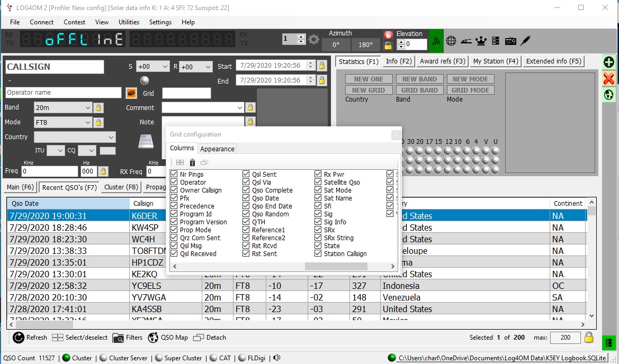Open radio settings gear icon
Image resolution: width=619 pixels, height=364 pixels.
click(x=313, y=40)
